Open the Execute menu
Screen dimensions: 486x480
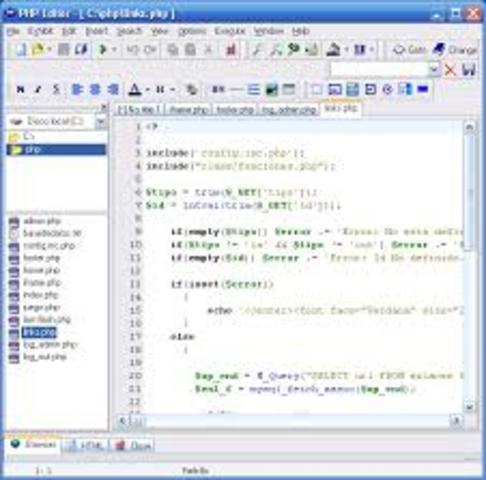[x=230, y=31]
